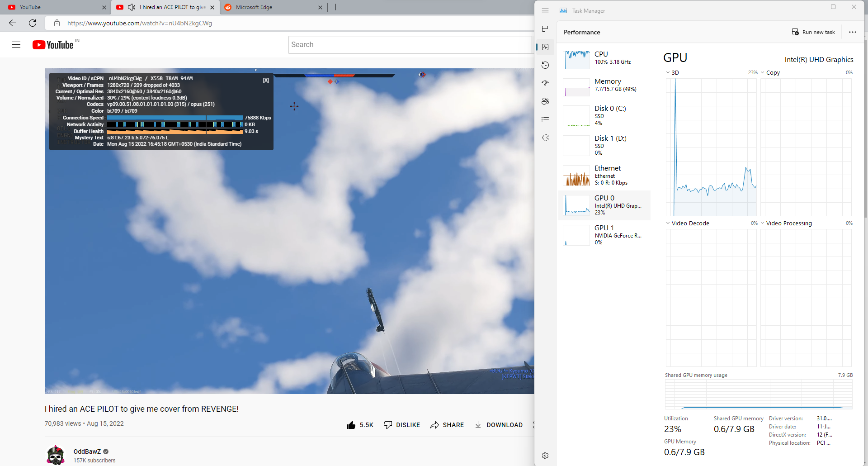The image size is (868, 466).
Task: Open Video Processing graph engine dropdown
Action: click(x=763, y=223)
